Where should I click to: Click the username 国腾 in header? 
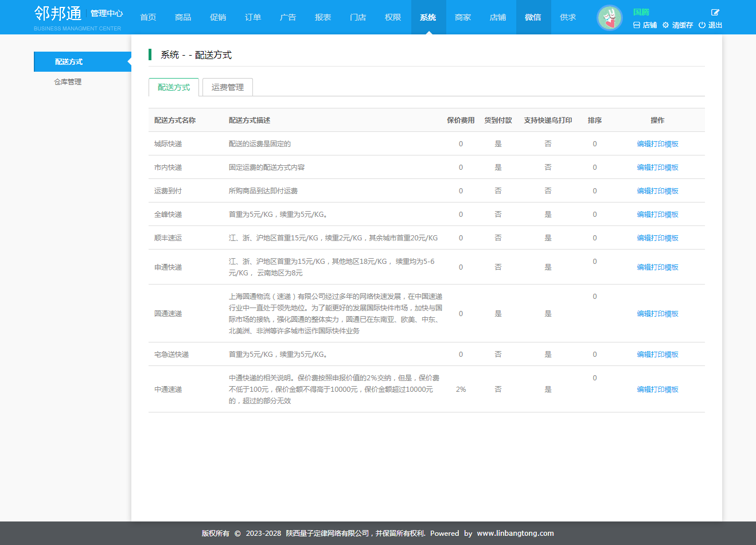[x=641, y=12]
